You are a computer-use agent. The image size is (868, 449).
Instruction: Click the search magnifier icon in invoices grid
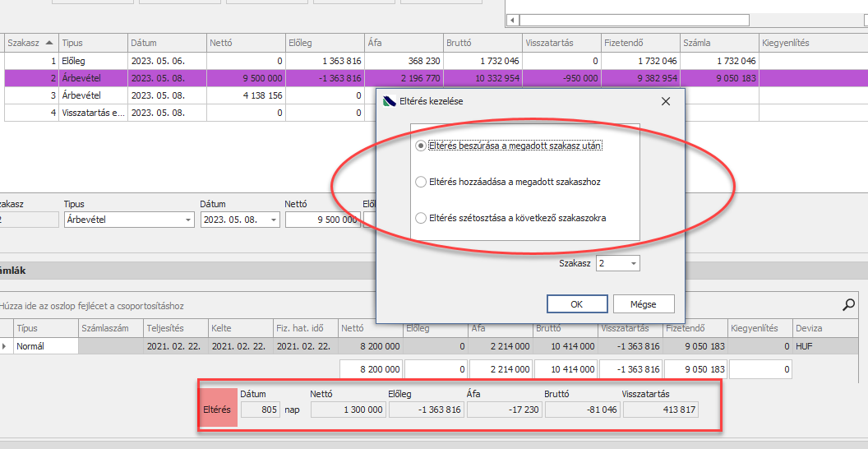click(849, 305)
